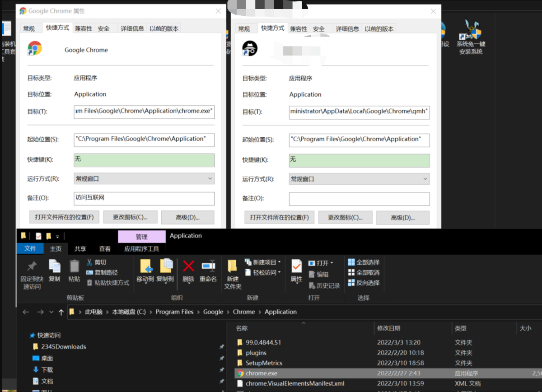
Task: Click Copy path (复制路径) in ribbon
Action: [102, 272]
